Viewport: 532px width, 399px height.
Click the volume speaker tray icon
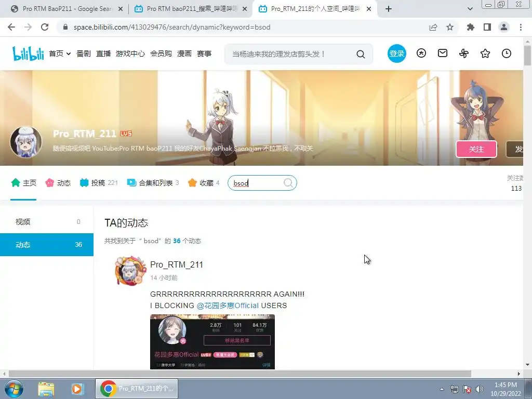(x=480, y=389)
